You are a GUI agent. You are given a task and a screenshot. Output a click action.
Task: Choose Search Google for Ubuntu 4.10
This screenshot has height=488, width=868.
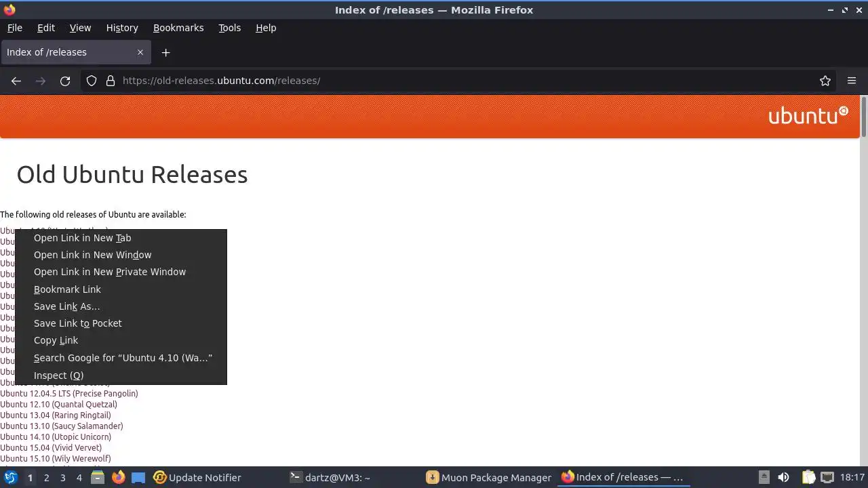[121, 358]
